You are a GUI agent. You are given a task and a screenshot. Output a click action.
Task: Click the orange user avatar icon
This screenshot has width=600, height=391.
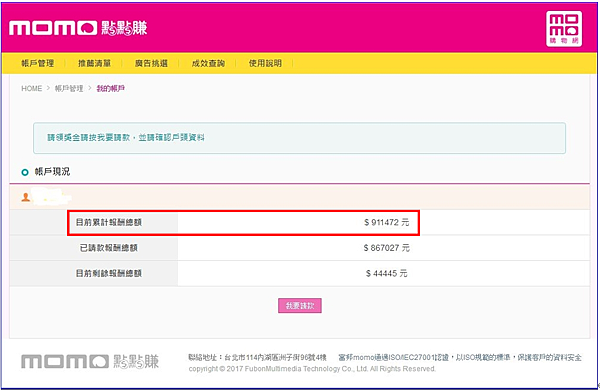coord(26,197)
